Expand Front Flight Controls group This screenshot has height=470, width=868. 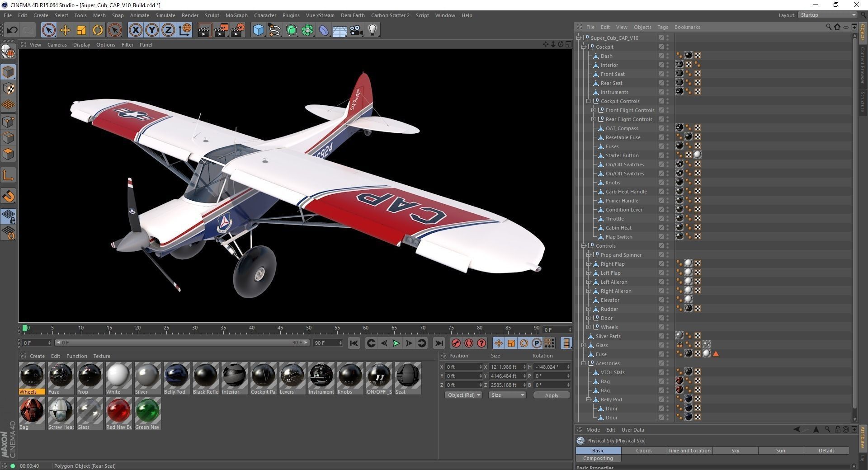(594, 110)
